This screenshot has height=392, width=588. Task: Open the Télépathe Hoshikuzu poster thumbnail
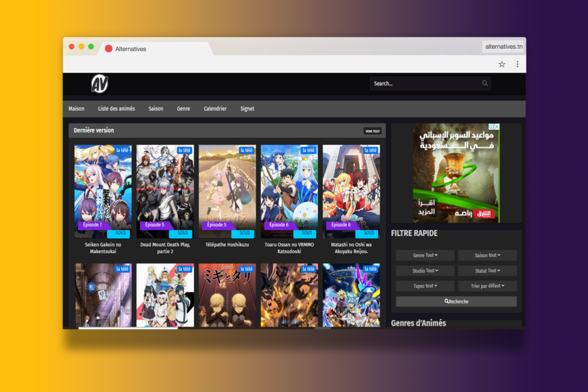click(x=227, y=192)
